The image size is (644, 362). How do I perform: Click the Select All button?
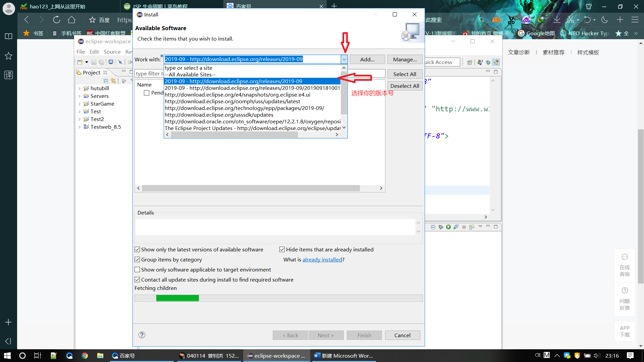point(405,74)
